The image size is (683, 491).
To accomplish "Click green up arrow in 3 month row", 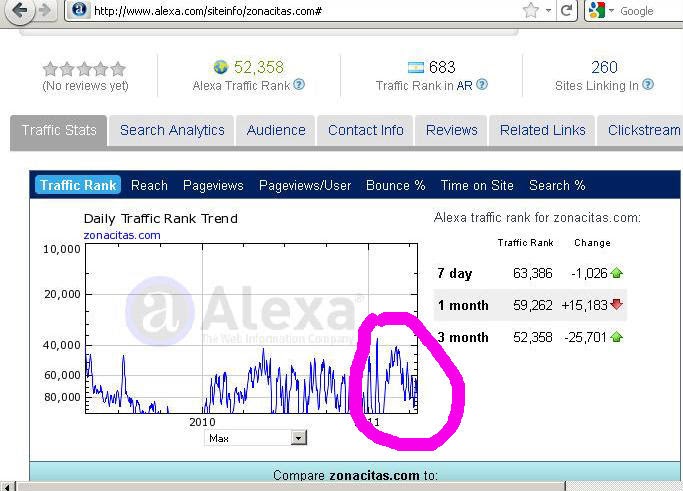I will 616,337.
